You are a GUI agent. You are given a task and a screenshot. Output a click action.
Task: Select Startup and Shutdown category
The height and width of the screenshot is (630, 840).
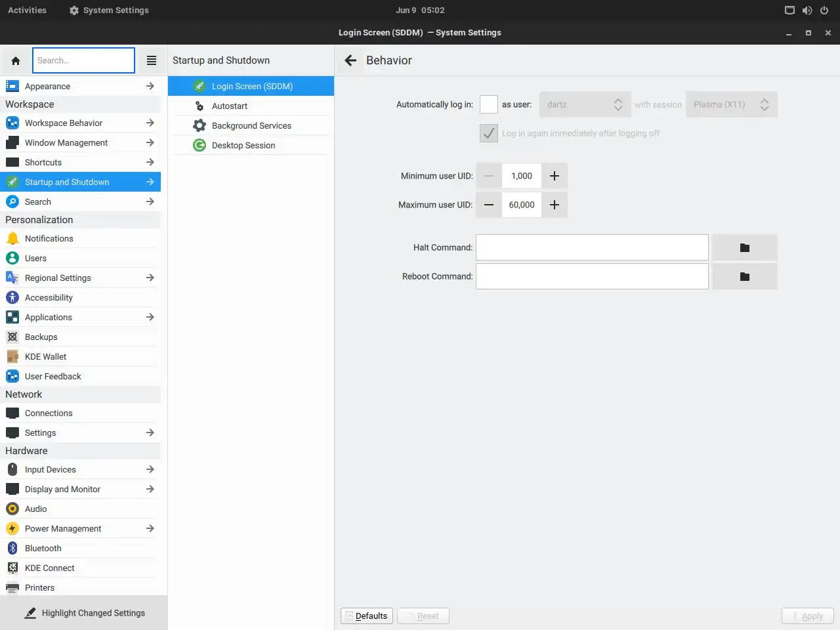pyautogui.click(x=80, y=182)
